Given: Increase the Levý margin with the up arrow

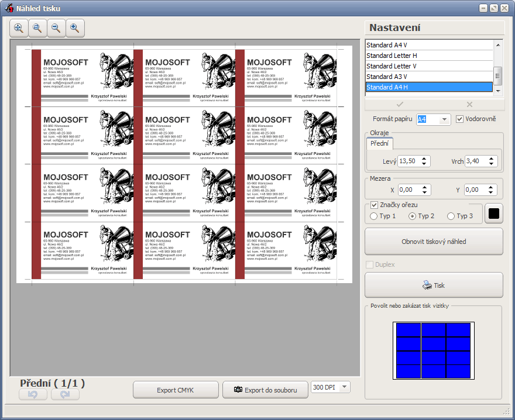Looking at the screenshot, I should point(424,159).
